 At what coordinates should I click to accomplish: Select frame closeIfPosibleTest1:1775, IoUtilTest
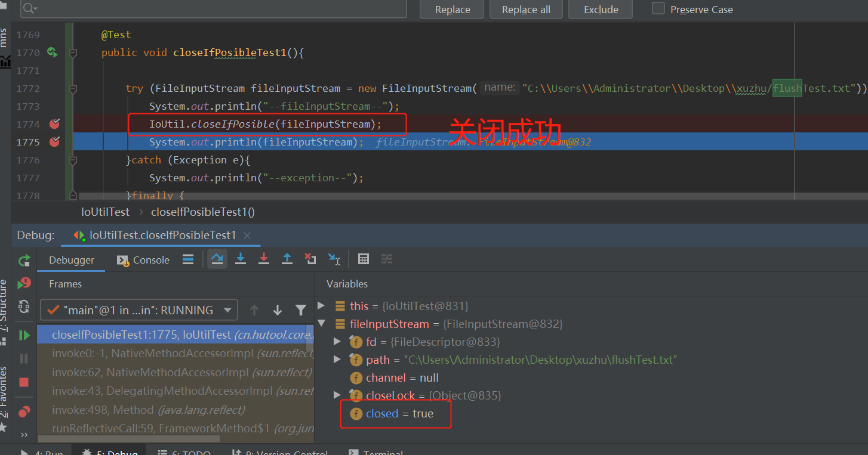coord(176,335)
